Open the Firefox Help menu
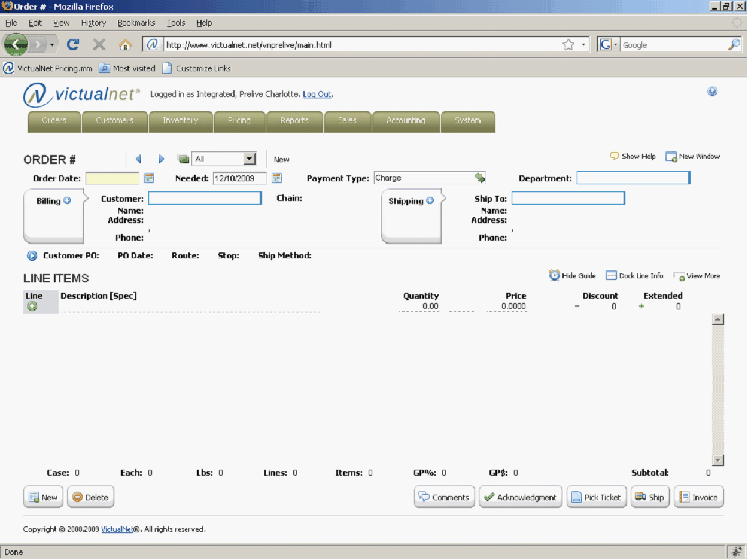This screenshot has width=748, height=560. point(204,23)
